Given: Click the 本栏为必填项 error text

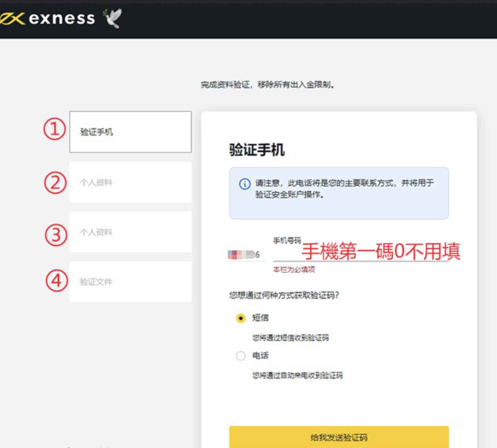Looking at the screenshot, I should pyautogui.click(x=294, y=269).
